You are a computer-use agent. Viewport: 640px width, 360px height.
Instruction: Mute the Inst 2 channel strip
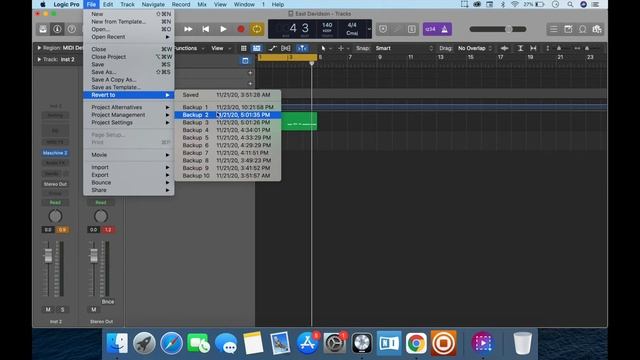pos(48,309)
